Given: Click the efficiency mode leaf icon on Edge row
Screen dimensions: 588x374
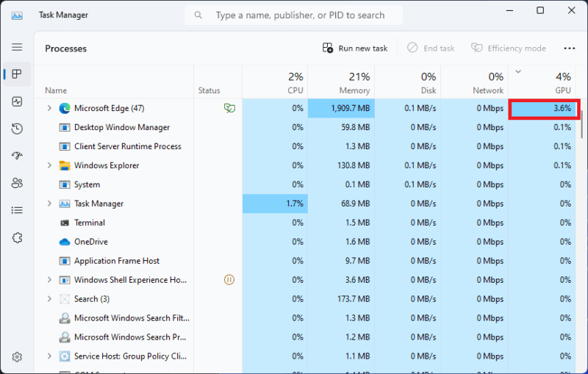Looking at the screenshot, I should point(229,108).
